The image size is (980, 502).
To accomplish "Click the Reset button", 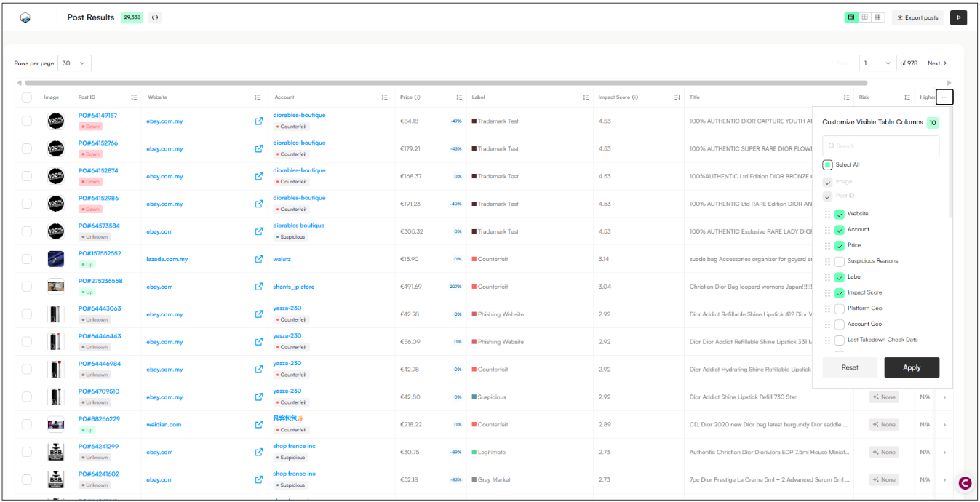I will point(850,367).
